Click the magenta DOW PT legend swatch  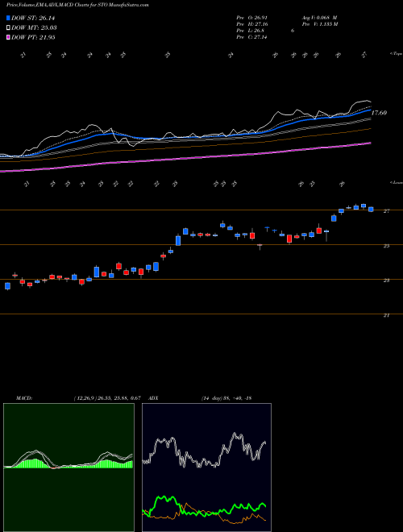8,37
